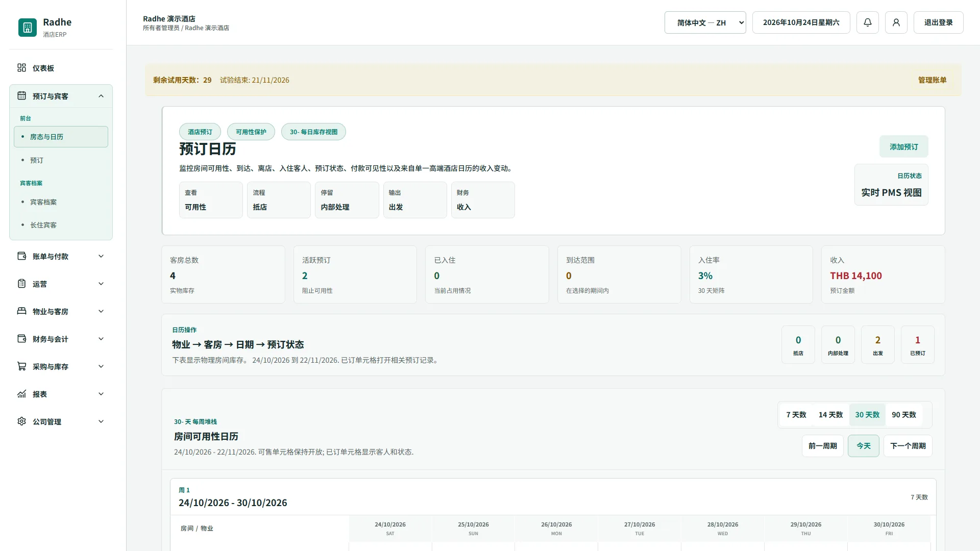Click the 仪表板 dashboard grid icon

click(x=21, y=68)
